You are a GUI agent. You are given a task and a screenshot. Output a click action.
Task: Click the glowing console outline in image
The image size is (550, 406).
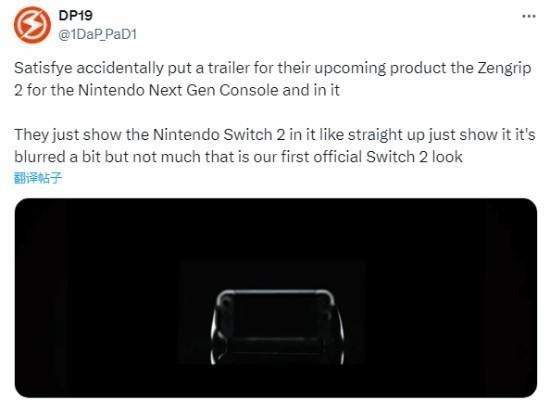277,327
